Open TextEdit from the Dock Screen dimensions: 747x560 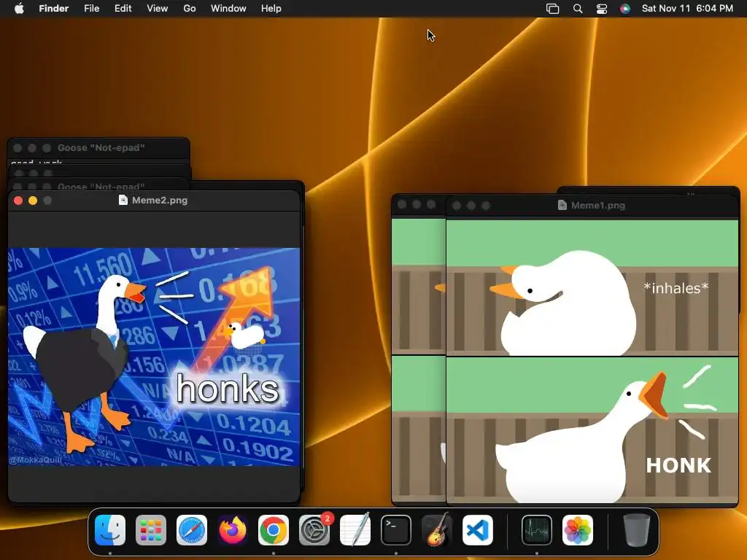pyautogui.click(x=355, y=530)
